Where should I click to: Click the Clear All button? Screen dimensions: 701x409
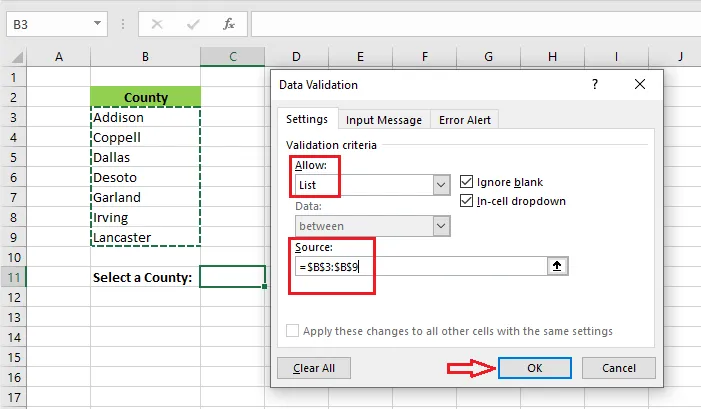pyautogui.click(x=314, y=368)
